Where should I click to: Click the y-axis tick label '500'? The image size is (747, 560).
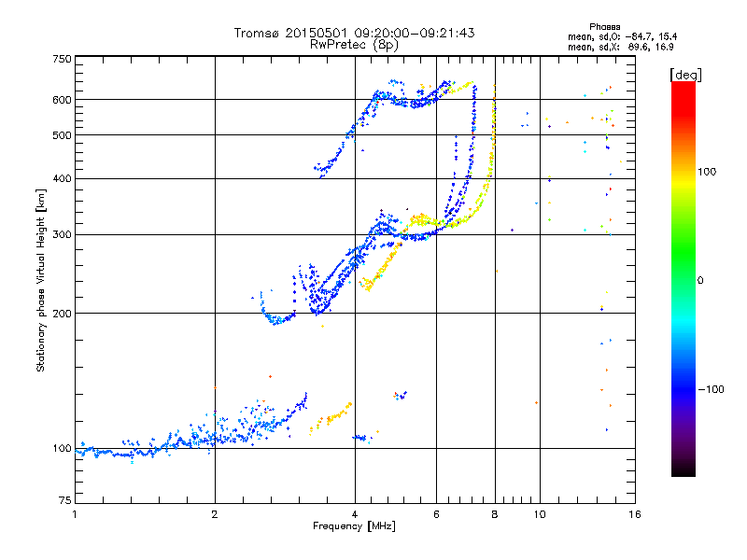[63, 135]
